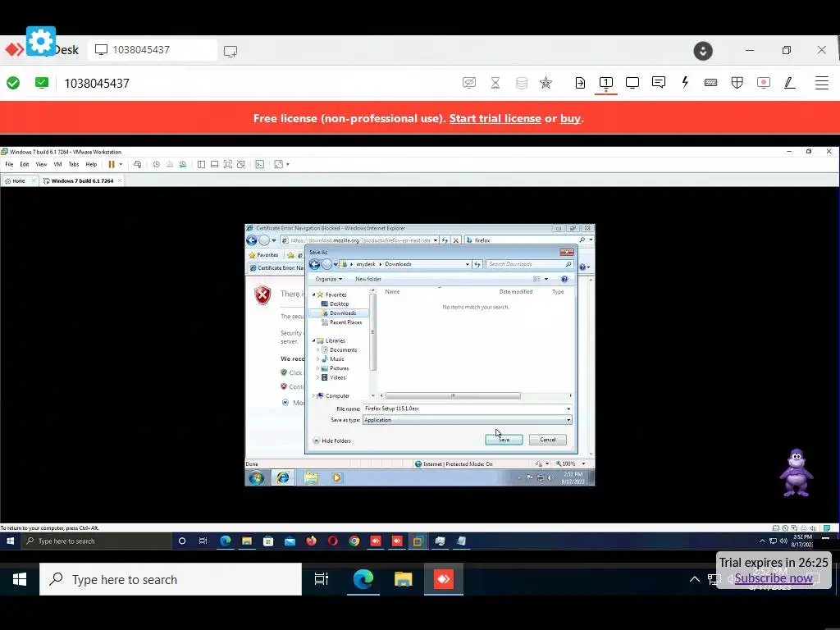Click the AnyDesk permissions shield icon
The height and width of the screenshot is (630, 840).
click(737, 83)
